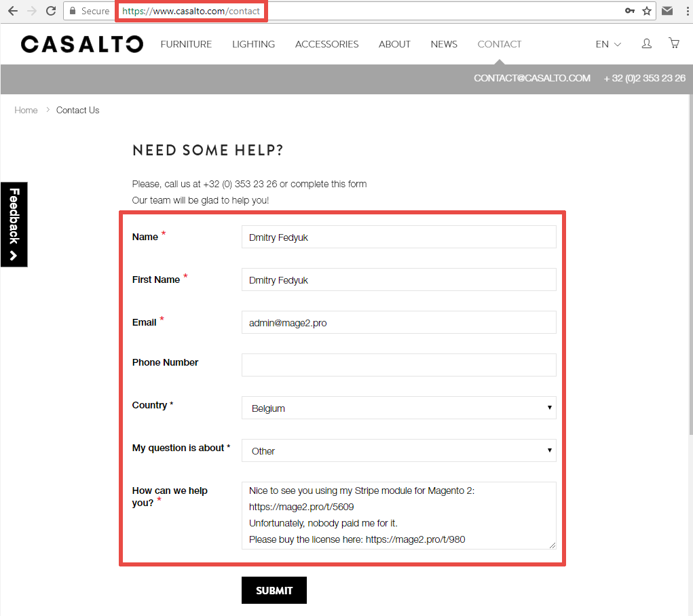The height and width of the screenshot is (616, 693).
Task: Go to the News page
Action: pyautogui.click(x=444, y=44)
